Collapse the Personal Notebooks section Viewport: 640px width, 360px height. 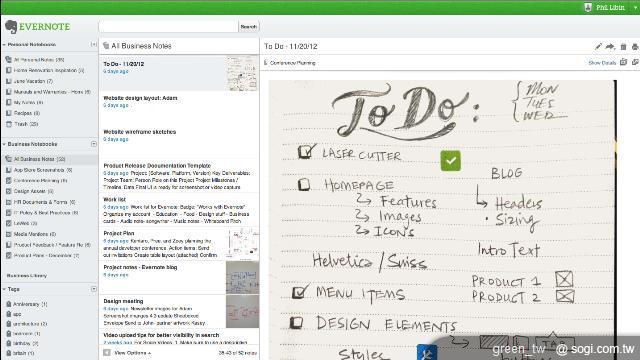point(4,44)
